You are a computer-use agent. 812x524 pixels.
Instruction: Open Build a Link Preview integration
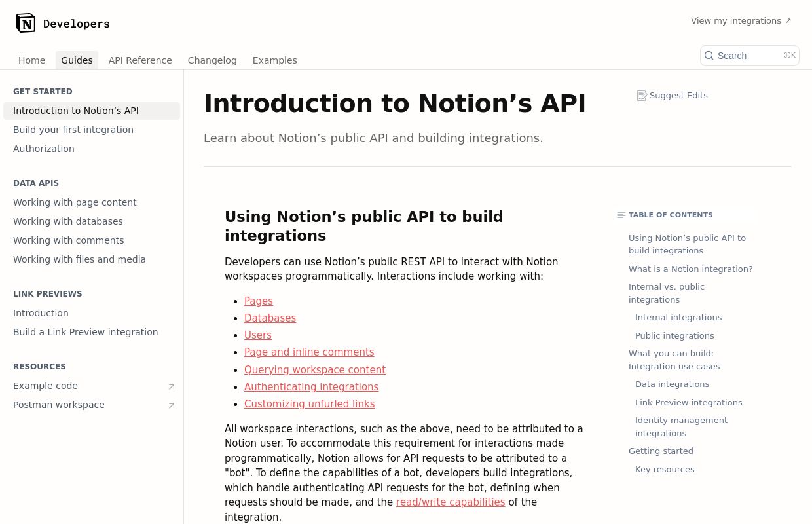click(92, 332)
